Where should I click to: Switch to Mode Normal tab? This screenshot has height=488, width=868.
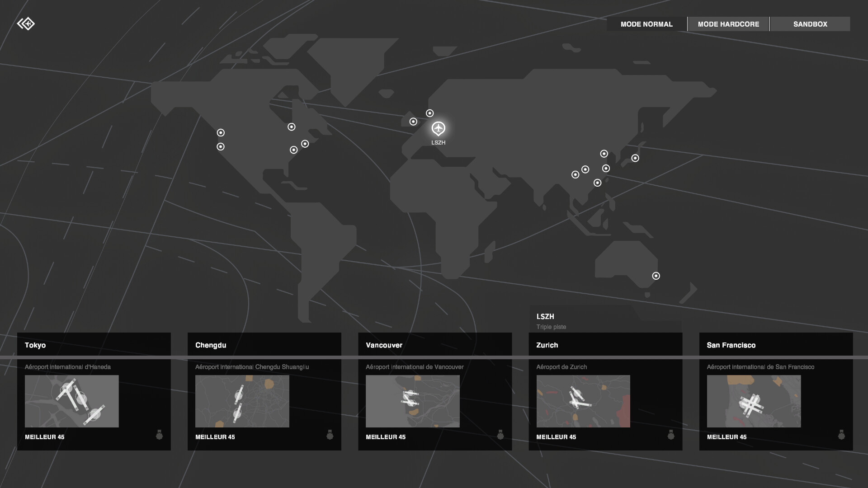646,24
